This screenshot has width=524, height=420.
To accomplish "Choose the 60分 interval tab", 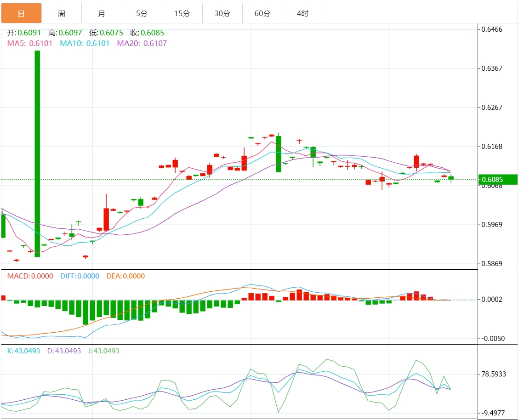I will coord(262,13).
